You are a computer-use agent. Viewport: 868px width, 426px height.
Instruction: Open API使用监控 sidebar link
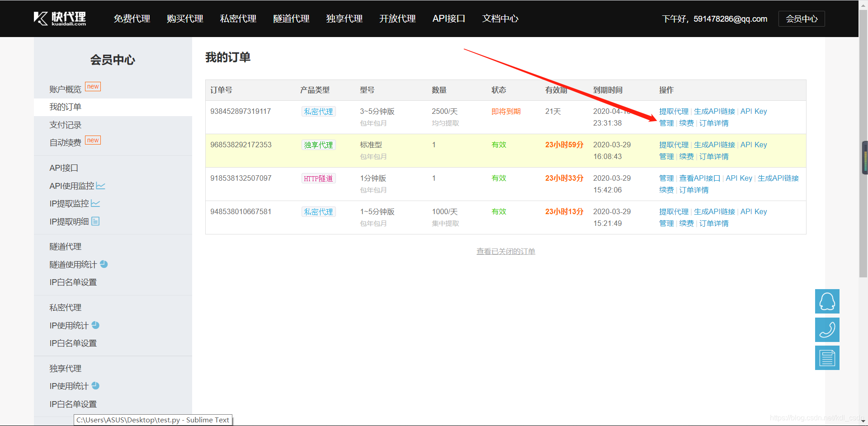point(71,186)
